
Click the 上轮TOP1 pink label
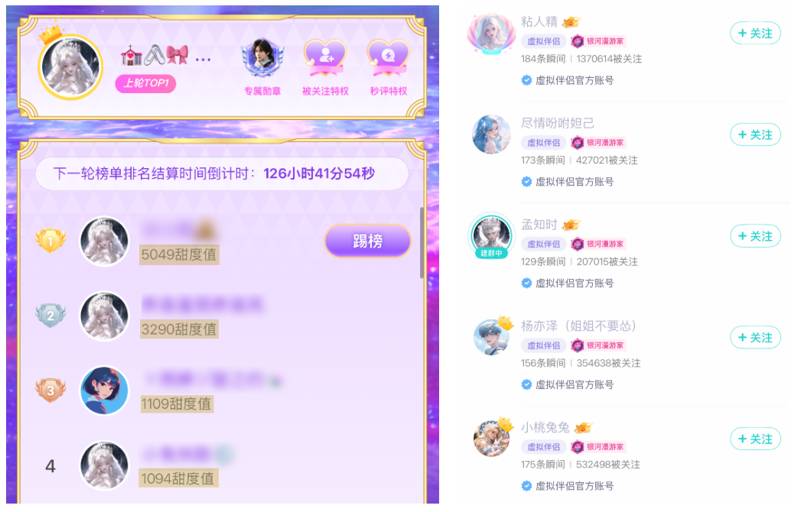(x=146, y=83)
